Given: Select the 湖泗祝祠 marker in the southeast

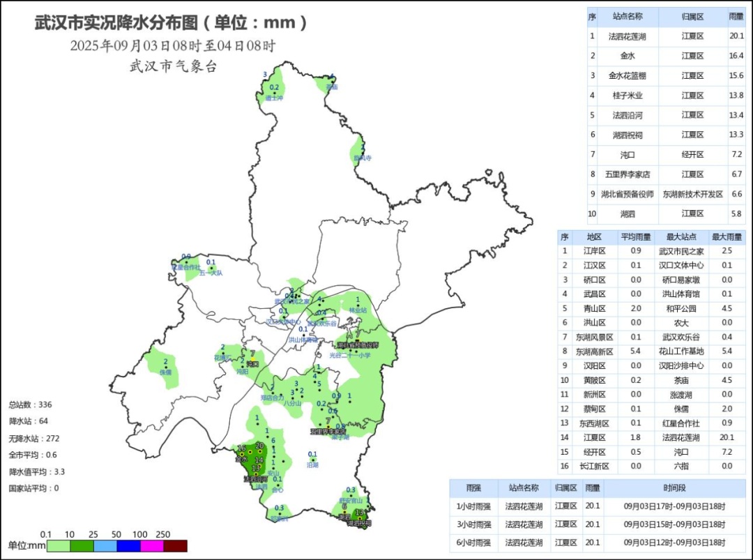Looking at the screenshot, I should [360, 518].
